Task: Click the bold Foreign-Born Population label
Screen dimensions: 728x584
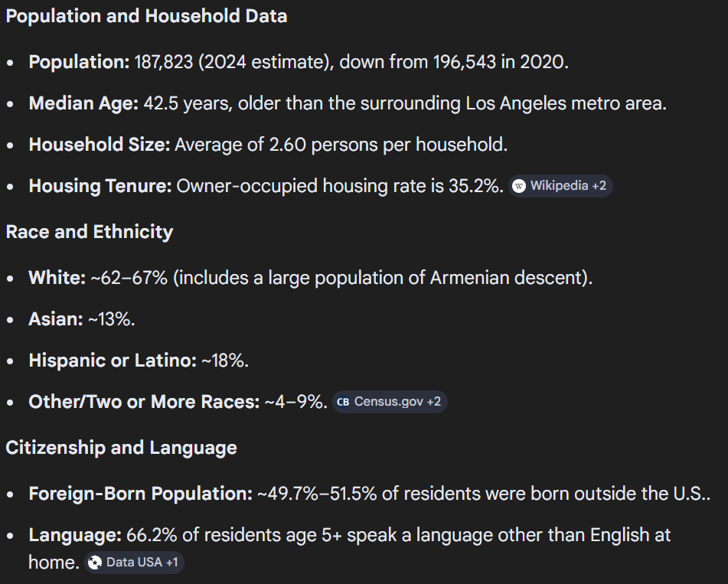Action: tap(140, 494)
